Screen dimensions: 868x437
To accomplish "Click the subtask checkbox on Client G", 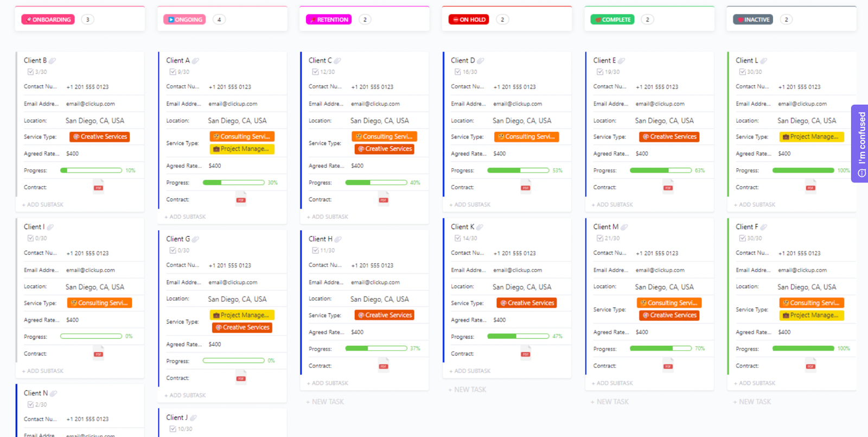I will pos(173,250).
